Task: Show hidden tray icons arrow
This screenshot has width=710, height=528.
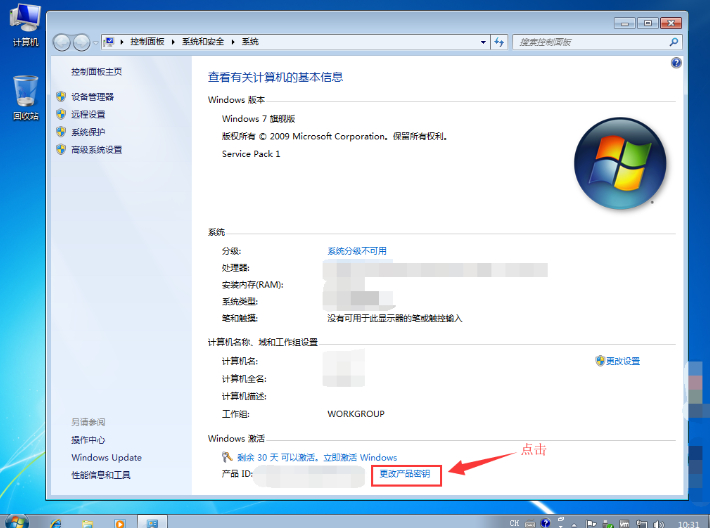Action: [x=574, y=525]
